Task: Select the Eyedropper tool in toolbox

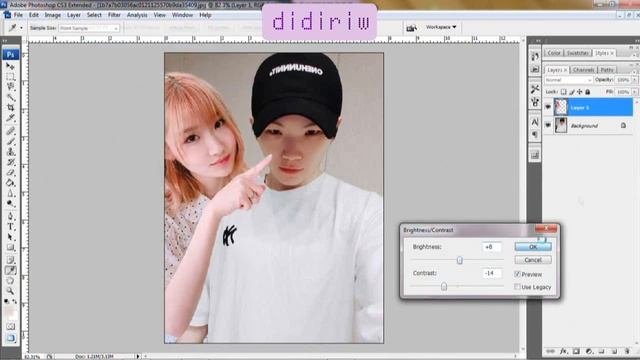Action: tap(10, 270)
